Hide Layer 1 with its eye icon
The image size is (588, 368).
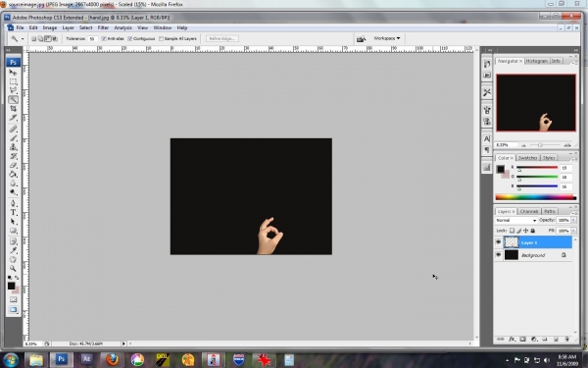click(x=499, y=242)
